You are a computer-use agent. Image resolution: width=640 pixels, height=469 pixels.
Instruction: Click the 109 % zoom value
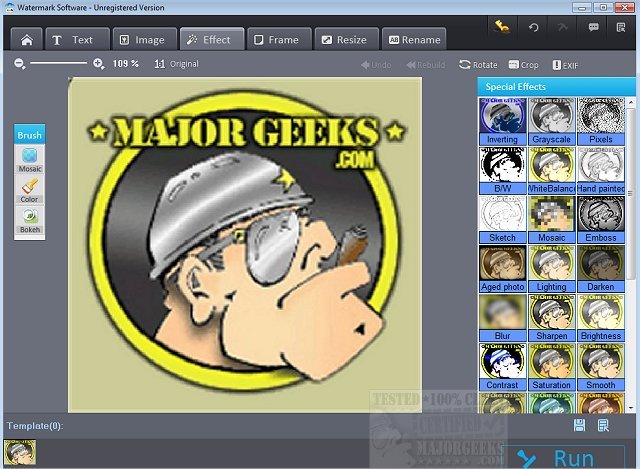click(126, 64)
